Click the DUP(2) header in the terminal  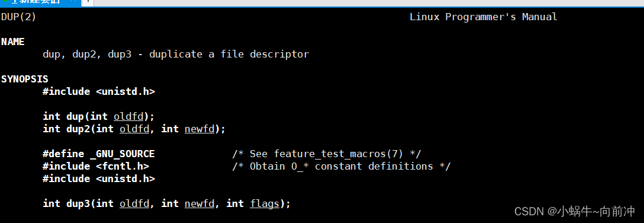[18, 17]
